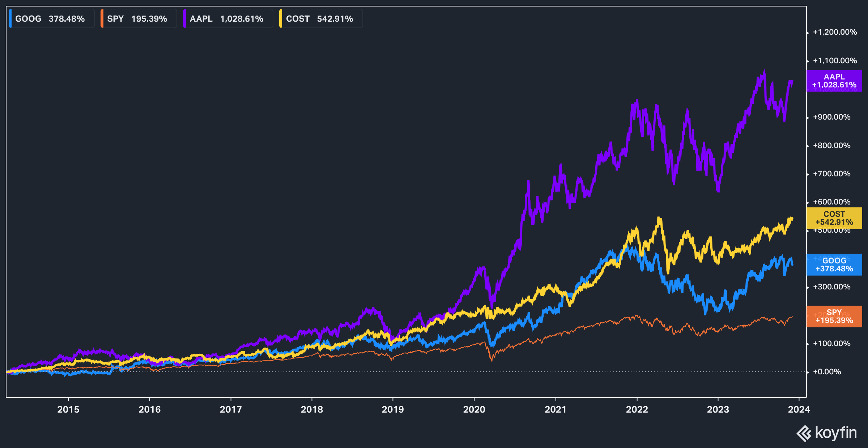Click the blue GOOG +378.48% axis tag
This screenshot has width=868, height=448.
click(x=834, y=265)
